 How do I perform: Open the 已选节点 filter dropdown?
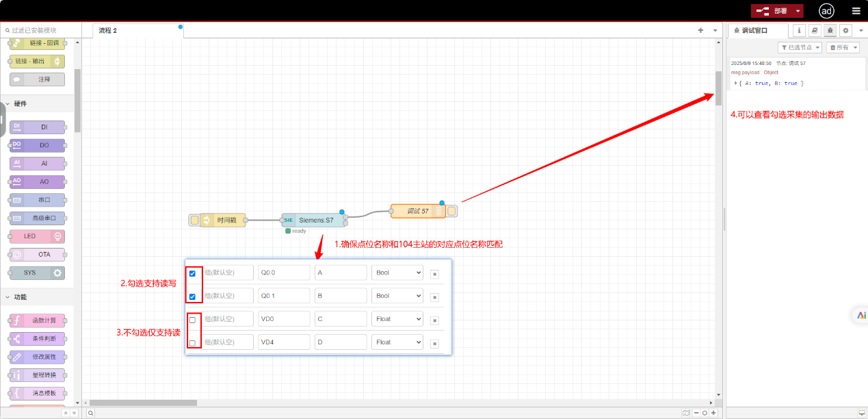[x=800, y=47]
